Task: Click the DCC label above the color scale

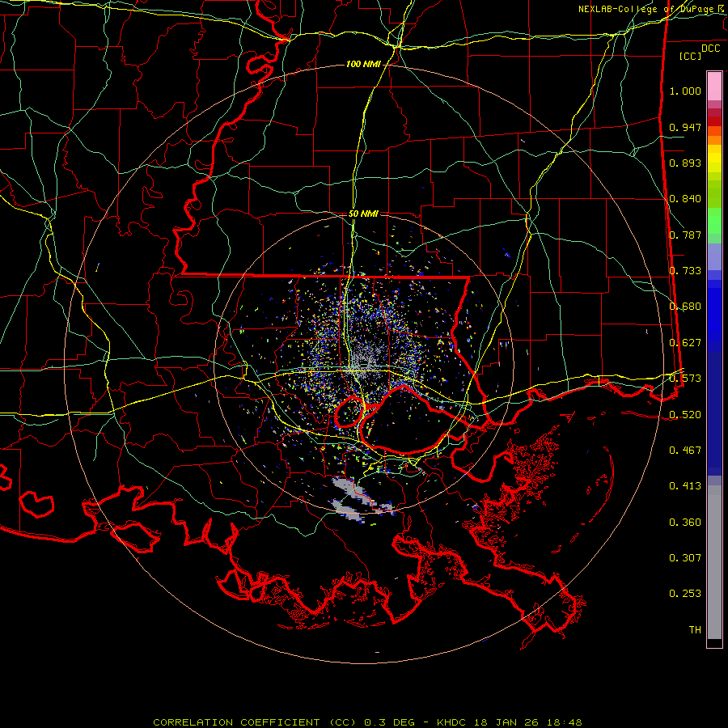Action: [710, 49]
